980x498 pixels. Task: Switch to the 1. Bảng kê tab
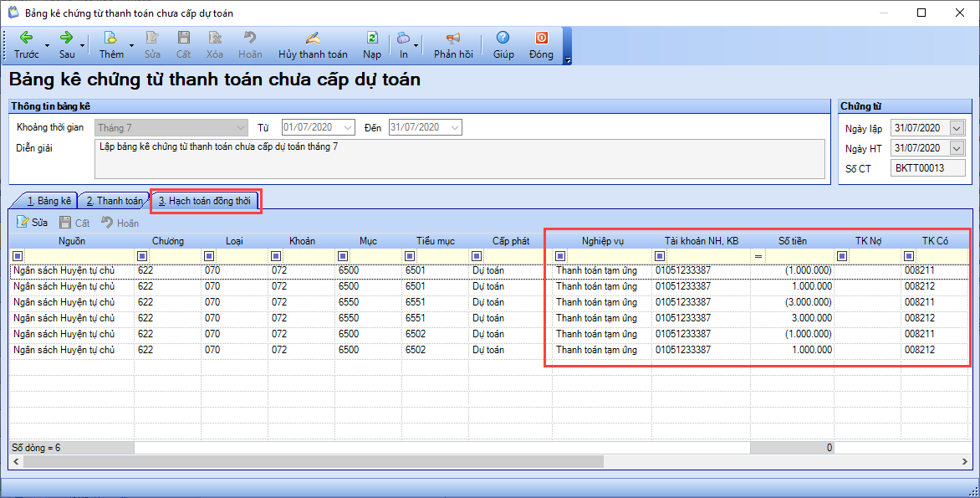(48, 201)
